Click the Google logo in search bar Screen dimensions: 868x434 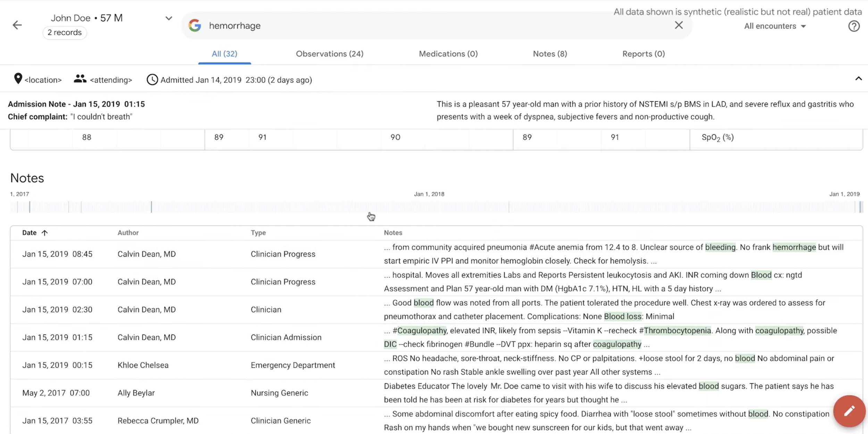tap(195, 25)
